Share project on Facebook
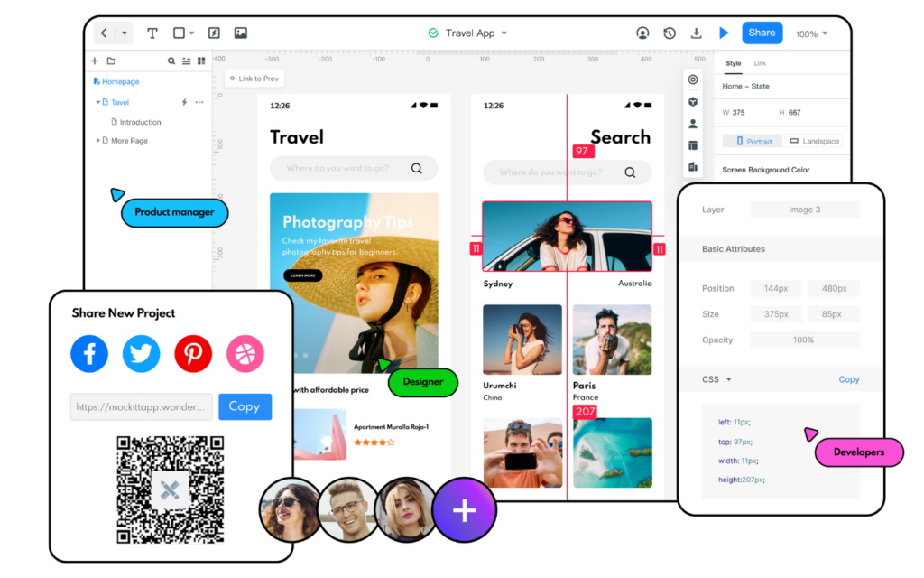 click(89, 354)
